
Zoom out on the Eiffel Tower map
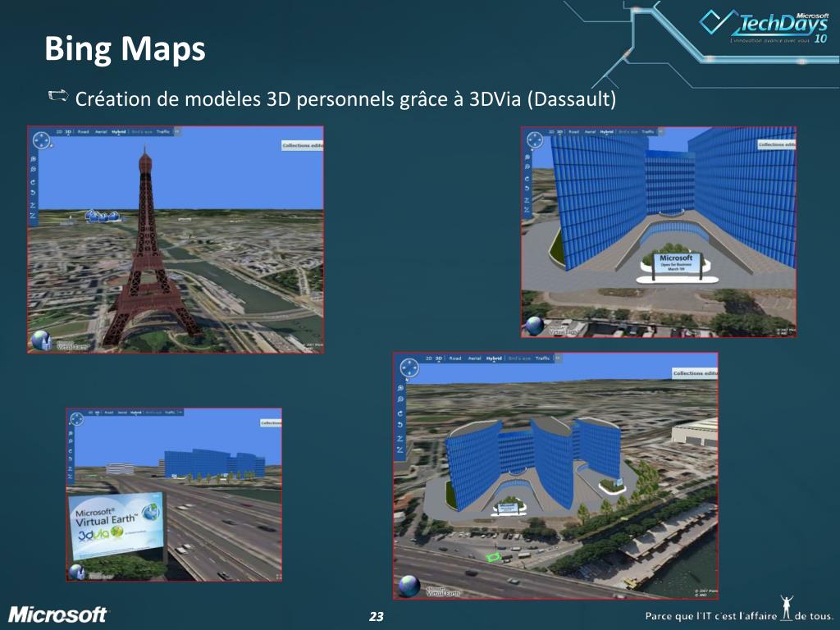coord(33,169)
